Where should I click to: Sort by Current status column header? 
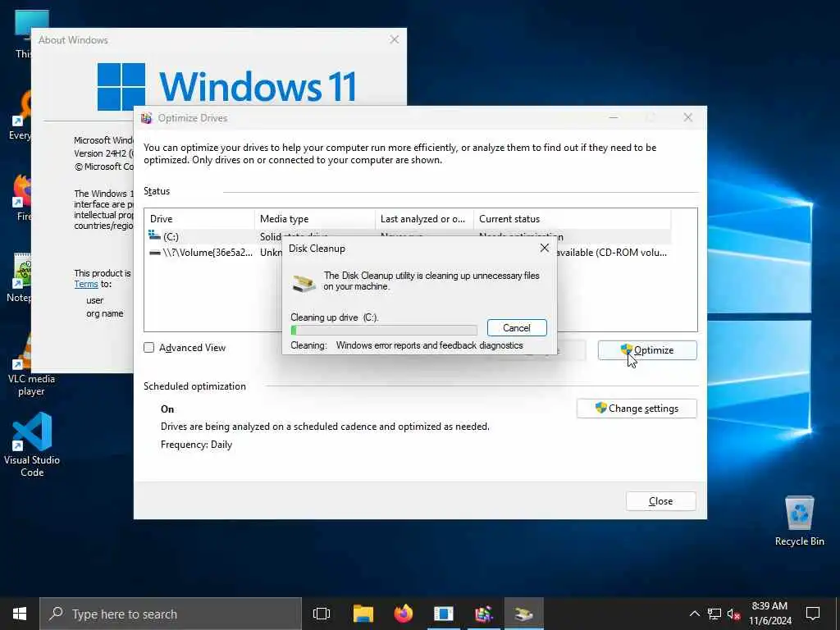coord(572,218)
